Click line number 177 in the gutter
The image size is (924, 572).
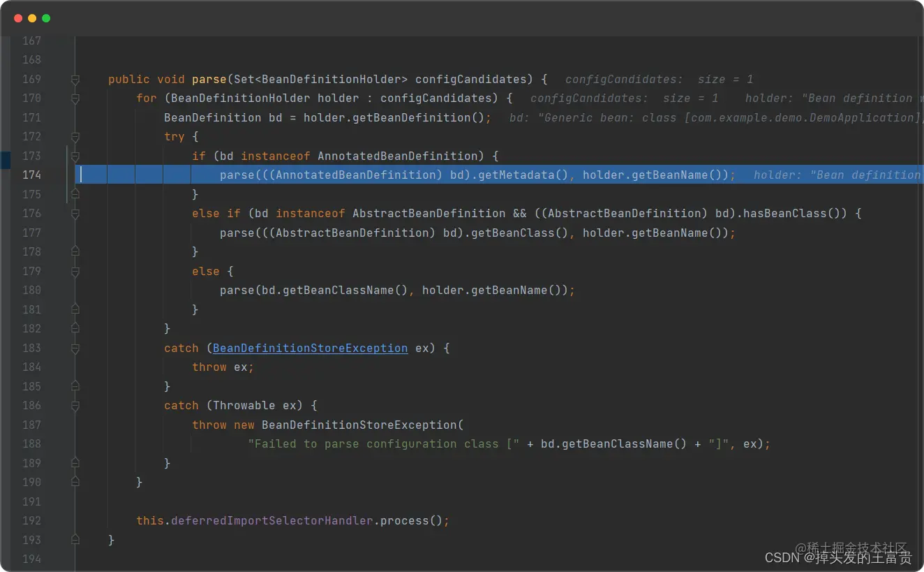pyautogui.click(x=31, y=233)
